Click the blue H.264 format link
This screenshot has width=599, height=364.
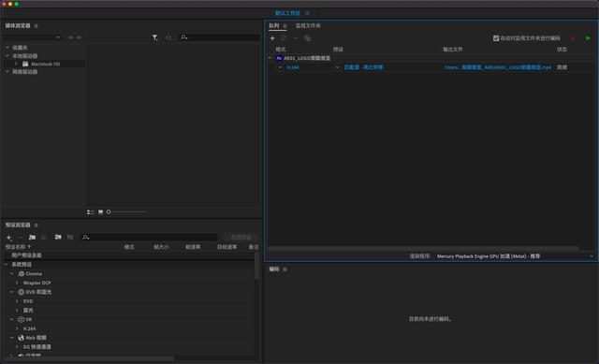(293, 67)
